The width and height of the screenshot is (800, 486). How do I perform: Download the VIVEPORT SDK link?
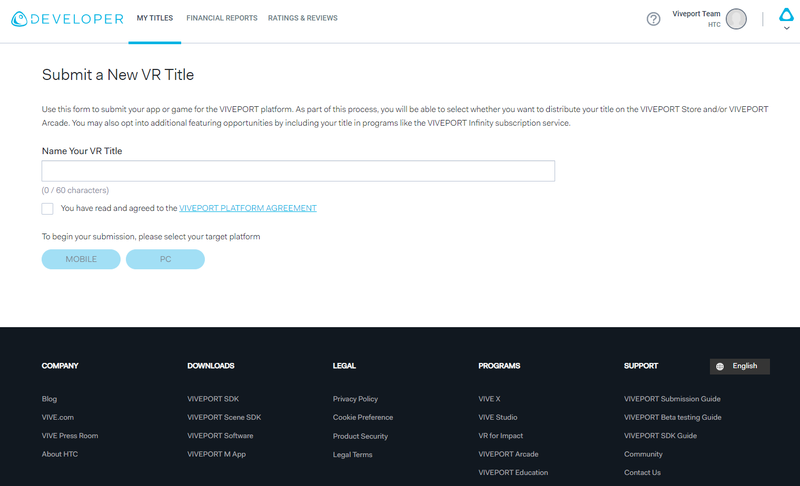coord(213,399)
